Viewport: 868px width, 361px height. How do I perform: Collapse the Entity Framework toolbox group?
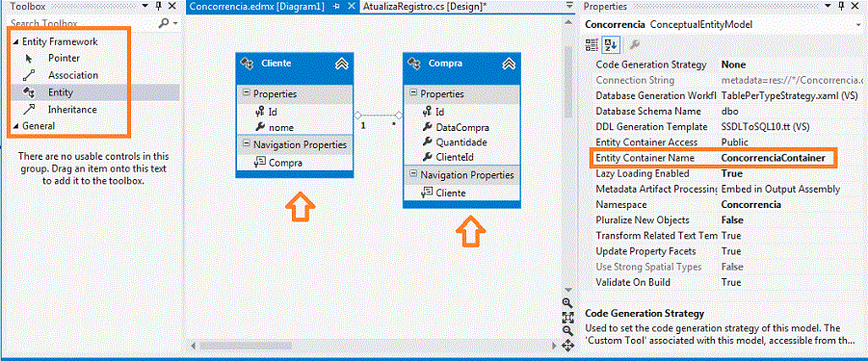[x=15, y=41]
